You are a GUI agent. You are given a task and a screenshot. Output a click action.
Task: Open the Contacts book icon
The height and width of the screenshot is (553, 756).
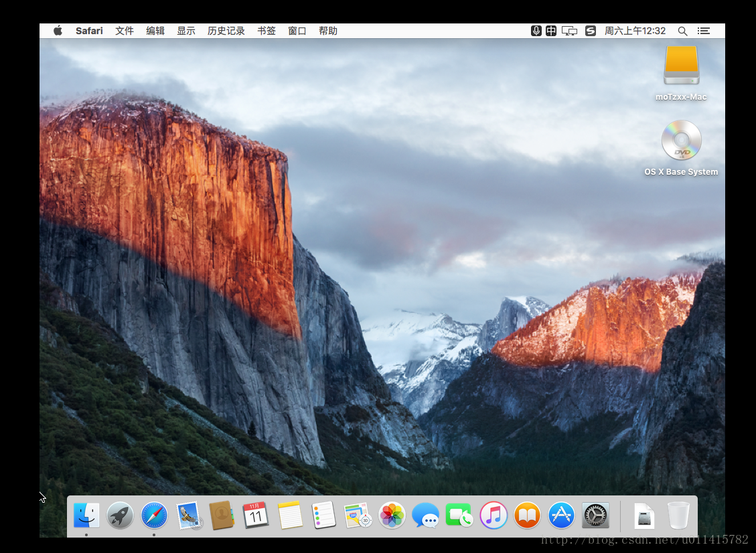point(222,516)
